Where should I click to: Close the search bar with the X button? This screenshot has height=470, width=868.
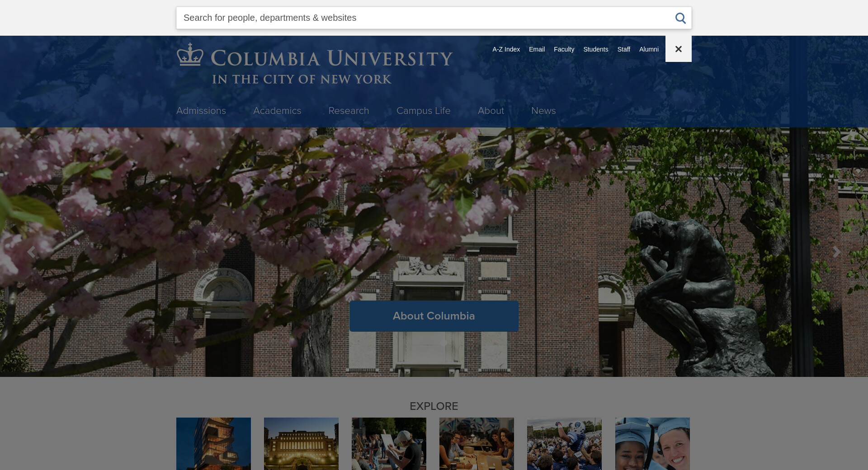(678, 49)
